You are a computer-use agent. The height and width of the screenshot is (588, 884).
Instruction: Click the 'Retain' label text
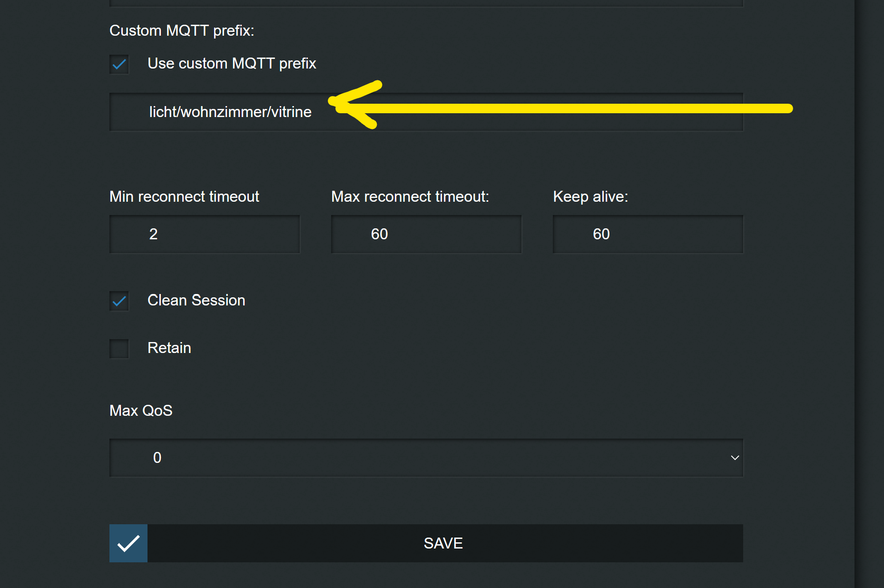169,348
